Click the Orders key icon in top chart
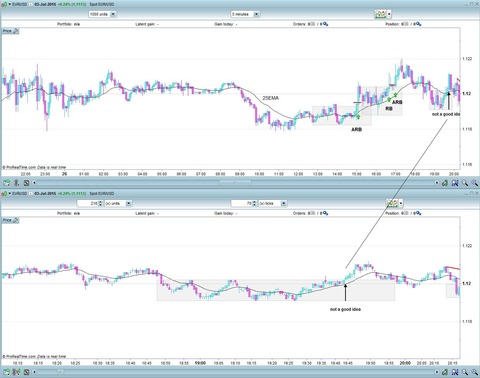The height and width of the screenshot is (378, 480). point(325,24)
